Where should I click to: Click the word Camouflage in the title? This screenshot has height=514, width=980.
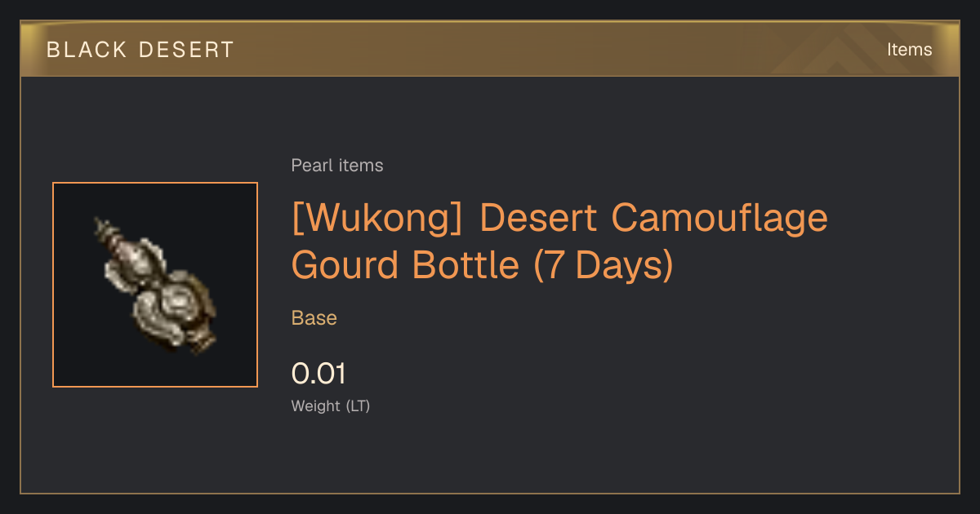coord(719,219)
